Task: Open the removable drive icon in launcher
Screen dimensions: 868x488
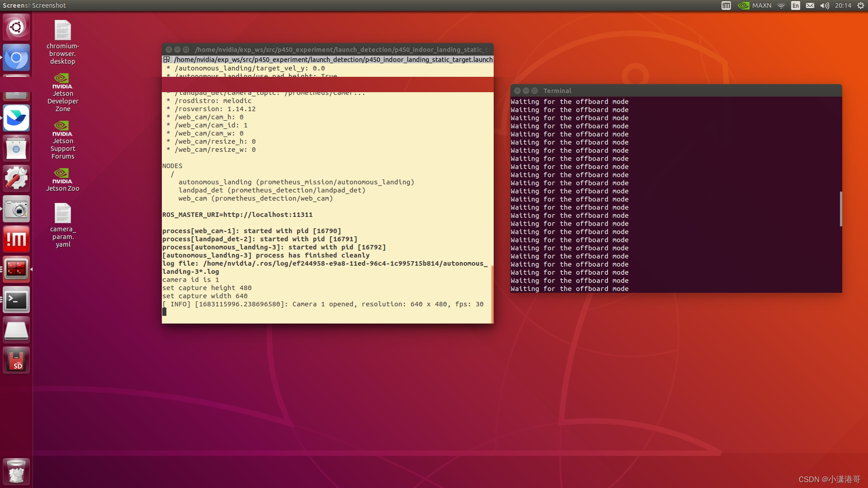Action: click(x=16, y=330)
